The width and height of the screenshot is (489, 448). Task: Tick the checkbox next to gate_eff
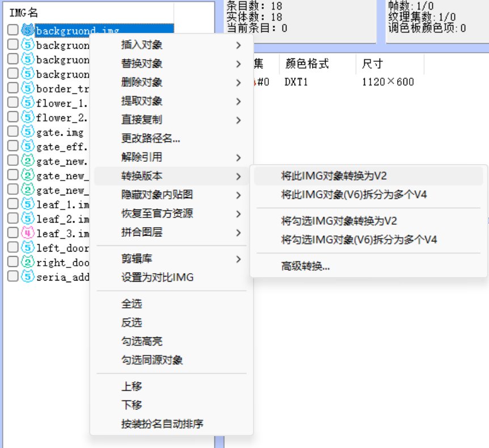coord(12,146)
